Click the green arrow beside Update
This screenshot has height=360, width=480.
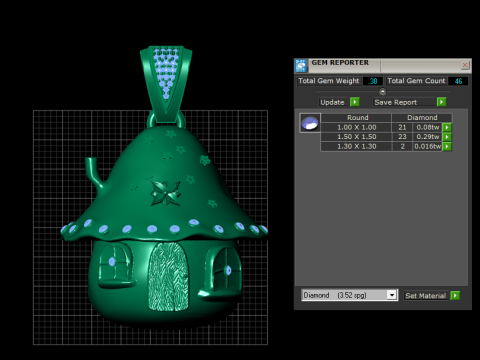pos(355,102)
